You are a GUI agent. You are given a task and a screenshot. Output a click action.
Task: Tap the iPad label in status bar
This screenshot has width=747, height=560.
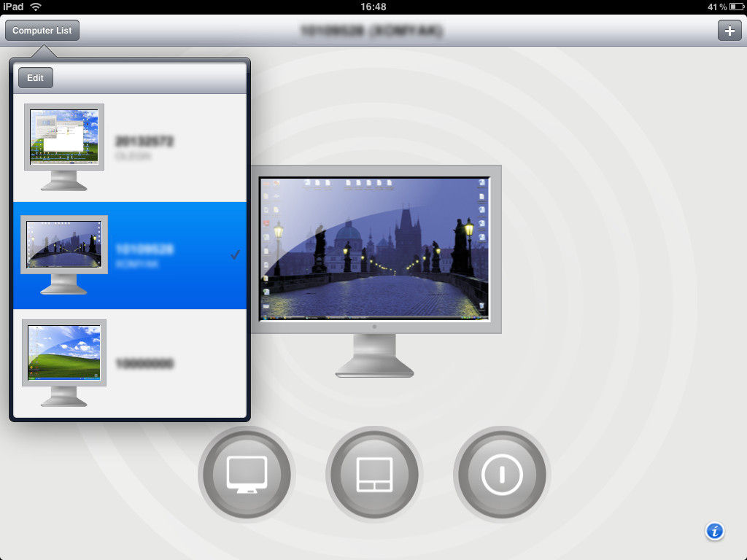[x=13, y=7]
